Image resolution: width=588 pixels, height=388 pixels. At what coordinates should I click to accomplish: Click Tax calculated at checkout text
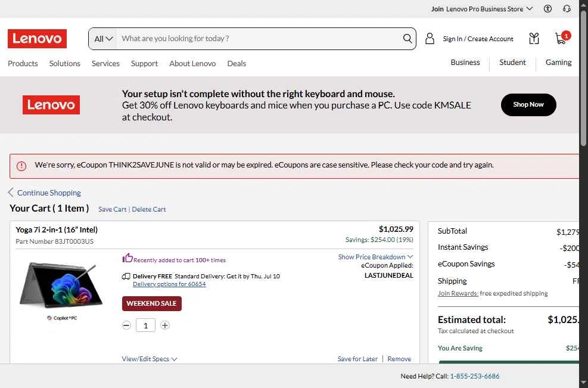[476, 331]
